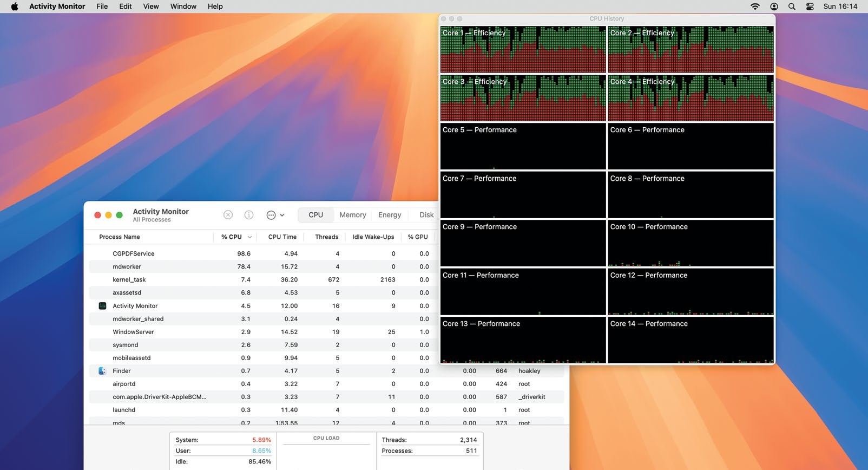The image size is (868, 470).
Task: Click the Inspect process info button
Action: (x=249, y=215)
